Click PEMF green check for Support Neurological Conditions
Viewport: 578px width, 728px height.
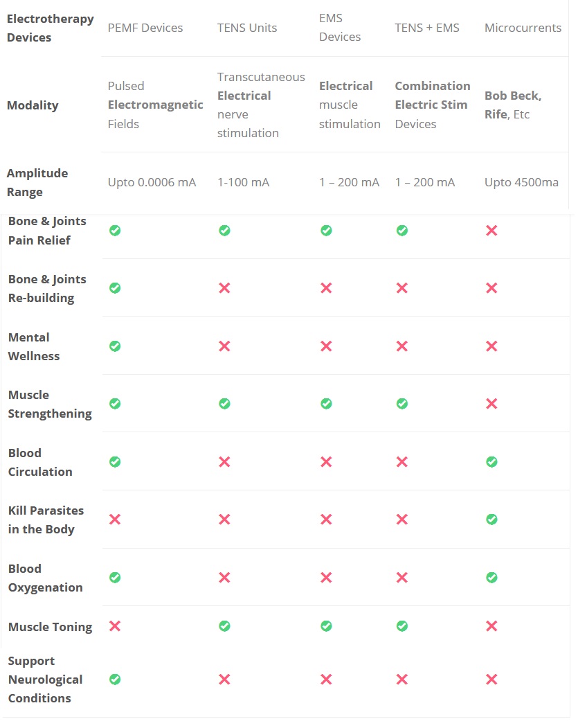(115, 680)
